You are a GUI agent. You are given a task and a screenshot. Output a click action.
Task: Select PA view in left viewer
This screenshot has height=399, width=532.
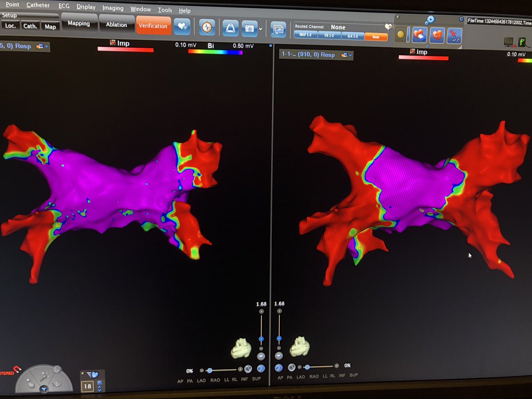point(190,381)
